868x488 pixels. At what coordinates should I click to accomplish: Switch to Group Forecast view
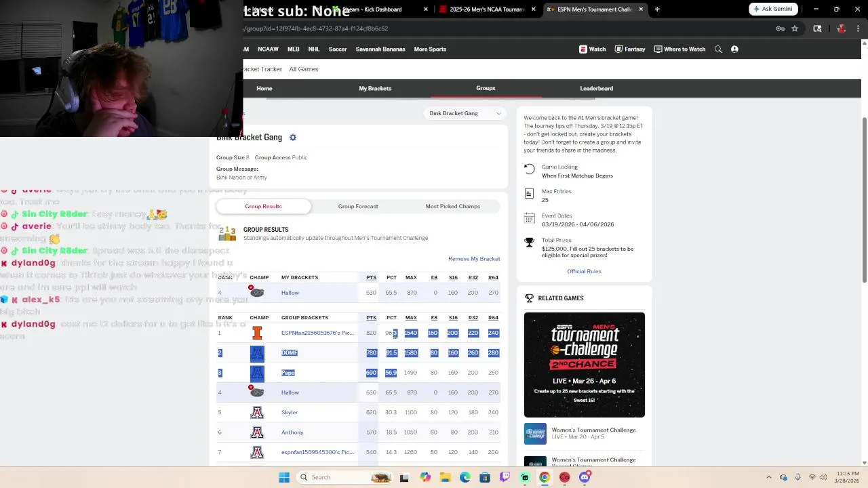(358, 207)
